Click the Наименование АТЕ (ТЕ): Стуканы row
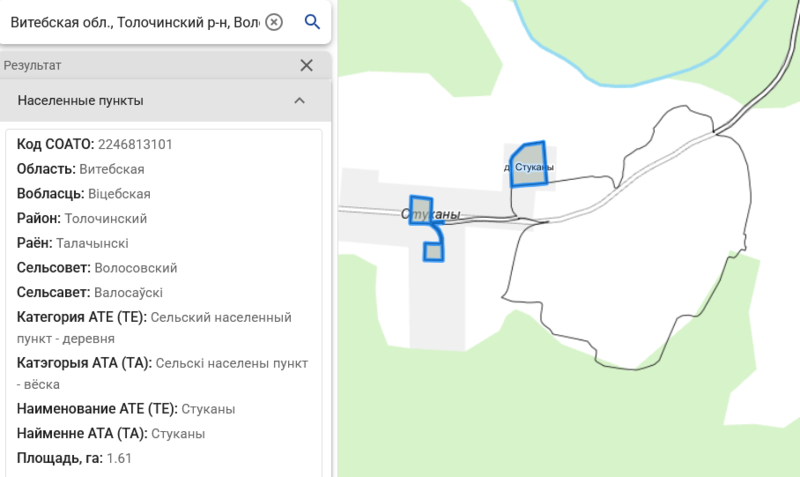This screenshot has height=477, width=800. 126,409
